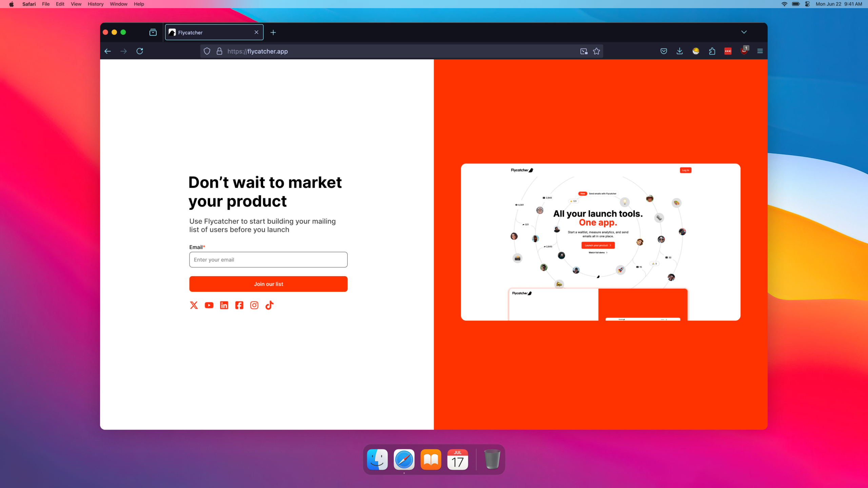Open the Facebook social link
868x488 pixels.
(x=239, y=305)
